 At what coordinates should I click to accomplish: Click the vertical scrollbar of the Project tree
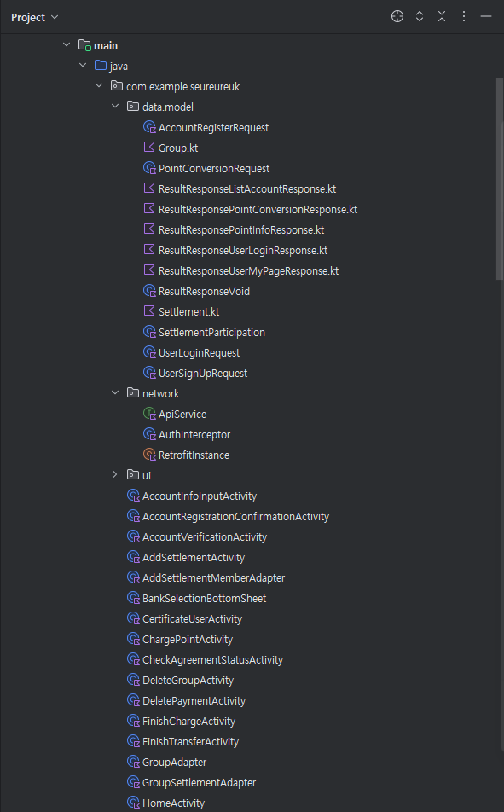point(500,178)
